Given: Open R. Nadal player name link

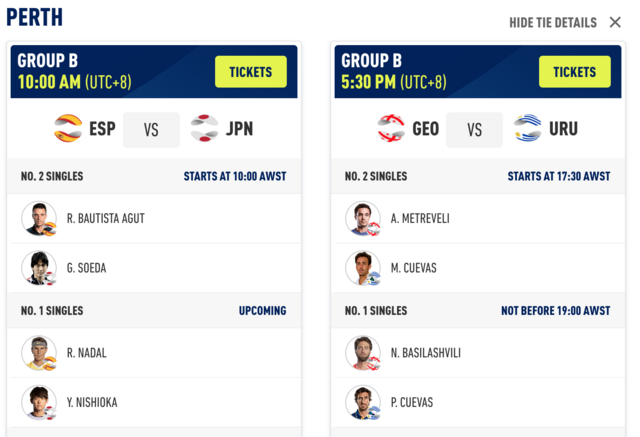Looking at the screenshot, I should (x=87, y=353).
